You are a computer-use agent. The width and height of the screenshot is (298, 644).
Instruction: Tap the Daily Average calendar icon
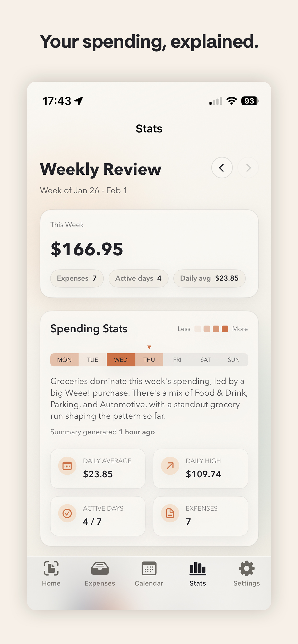point(67,466)
